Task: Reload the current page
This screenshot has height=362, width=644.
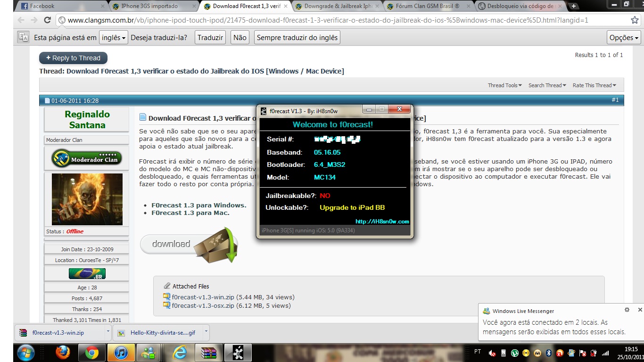Action: click(x=47, y=20)
